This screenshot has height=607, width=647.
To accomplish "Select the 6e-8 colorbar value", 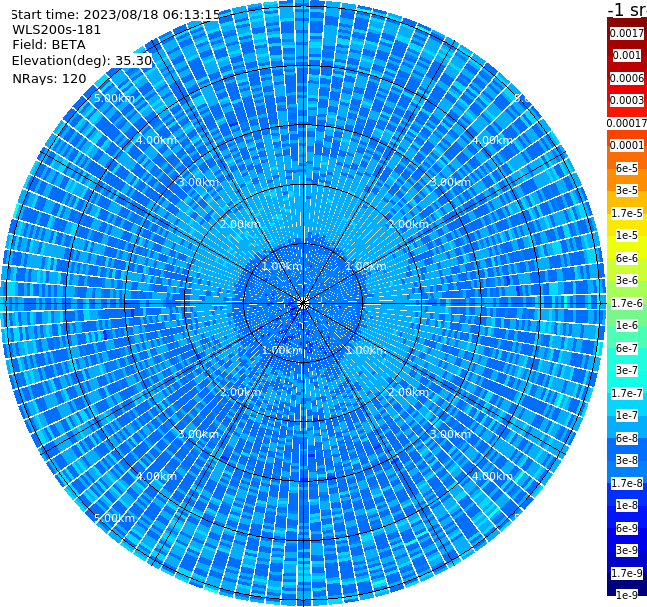I will 627,438.
